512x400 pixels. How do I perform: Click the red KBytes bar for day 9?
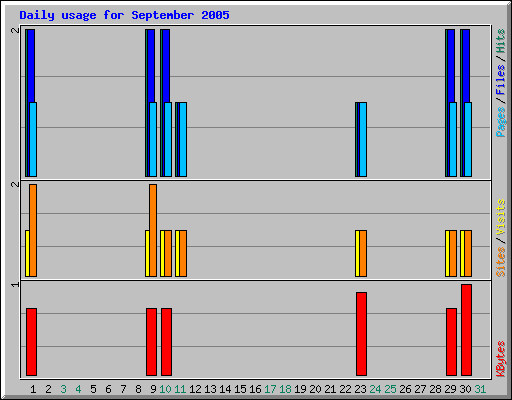pyautogui.click(x=151, y=342)
